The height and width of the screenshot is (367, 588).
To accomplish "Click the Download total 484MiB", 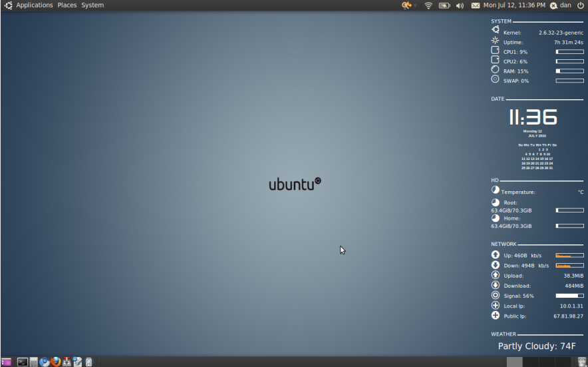I will [574, 286].
